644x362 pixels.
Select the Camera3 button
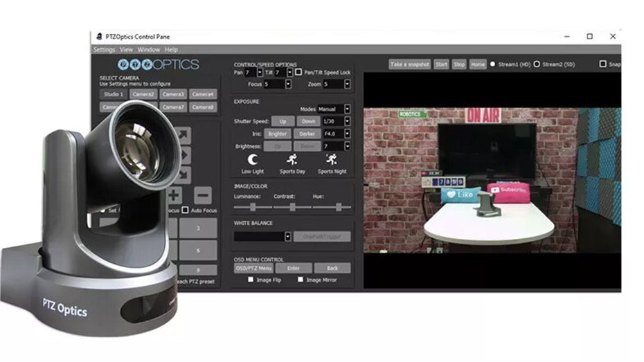tap(173, 94)
